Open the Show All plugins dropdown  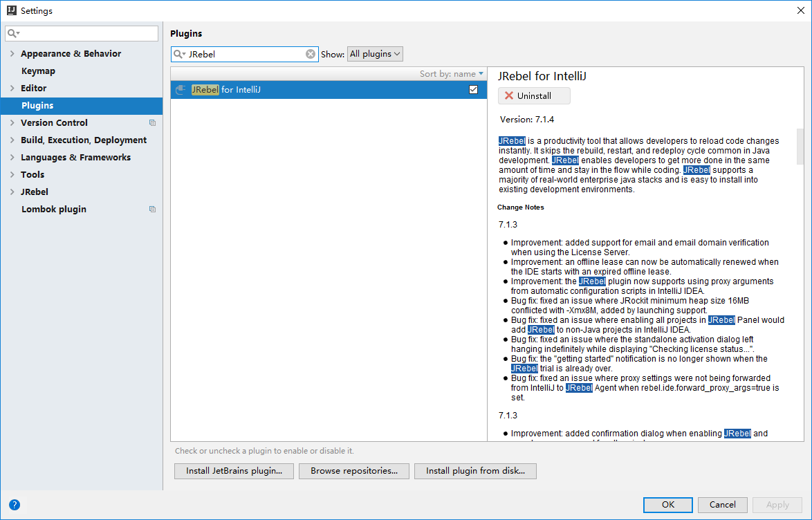click(x=375, y=54)
